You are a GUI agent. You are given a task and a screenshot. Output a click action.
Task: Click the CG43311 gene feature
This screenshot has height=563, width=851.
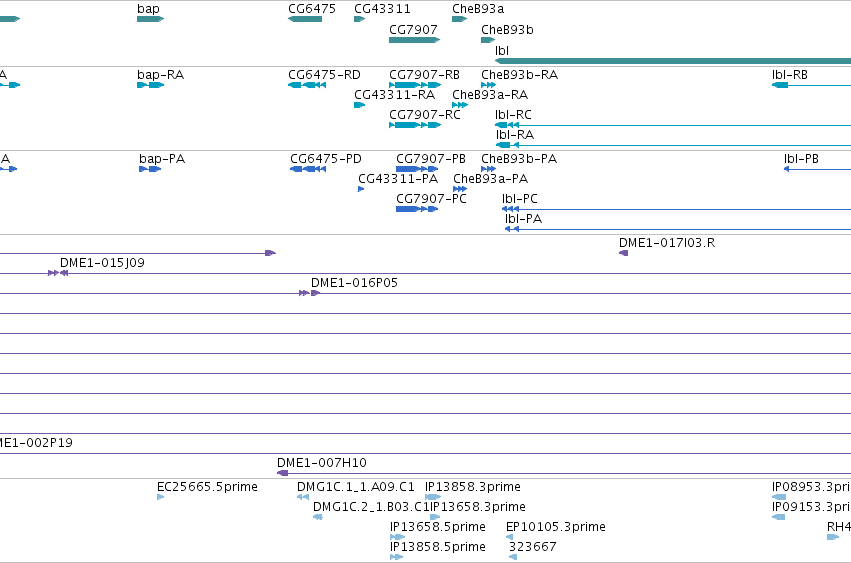pos(359,19)
